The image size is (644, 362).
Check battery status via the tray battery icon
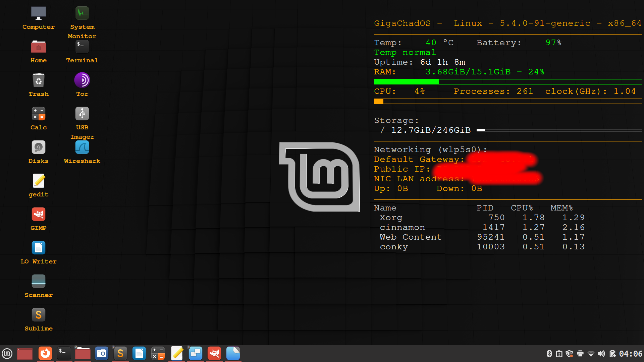coord(613,353)
